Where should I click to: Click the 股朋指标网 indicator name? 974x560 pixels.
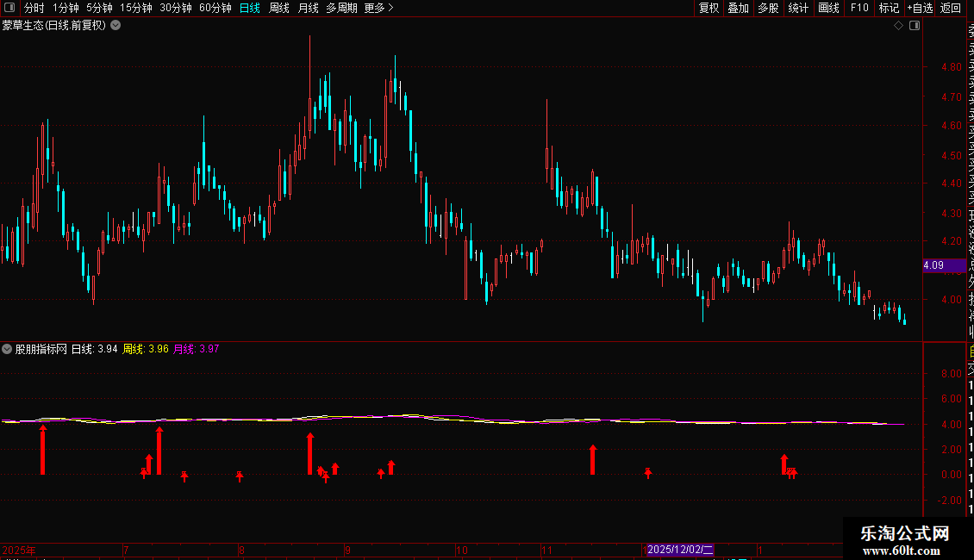click(x=41, y=349)
